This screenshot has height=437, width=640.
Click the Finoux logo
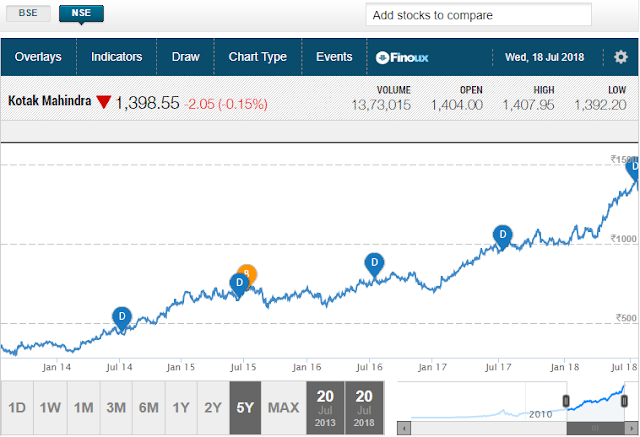point(402,58)
